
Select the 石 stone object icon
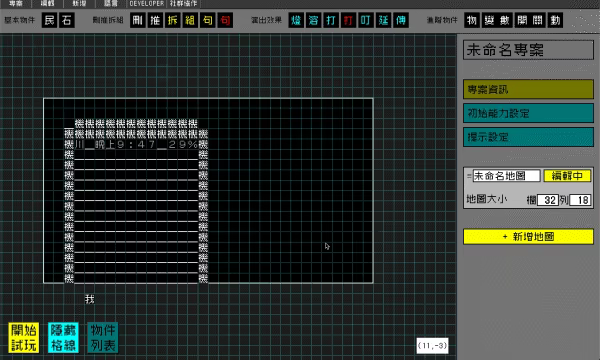point(67,20)
